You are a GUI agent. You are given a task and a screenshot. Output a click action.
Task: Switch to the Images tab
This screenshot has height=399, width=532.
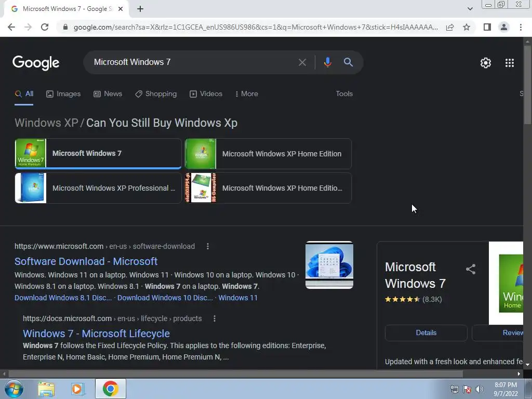63,94
